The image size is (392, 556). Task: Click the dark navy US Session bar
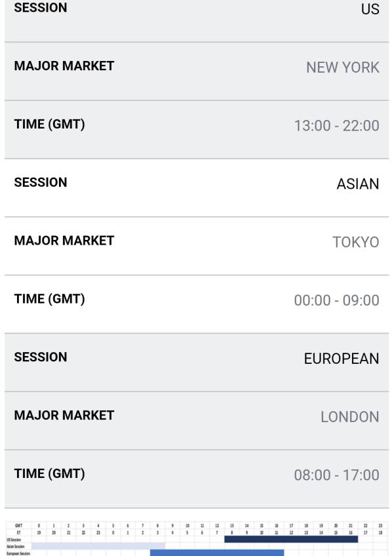(x=291, y=539)
